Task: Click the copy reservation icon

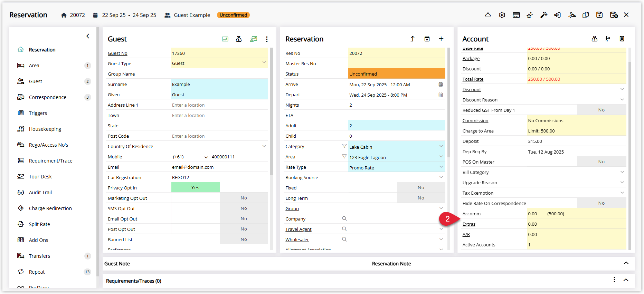Action: coord(586,15)
